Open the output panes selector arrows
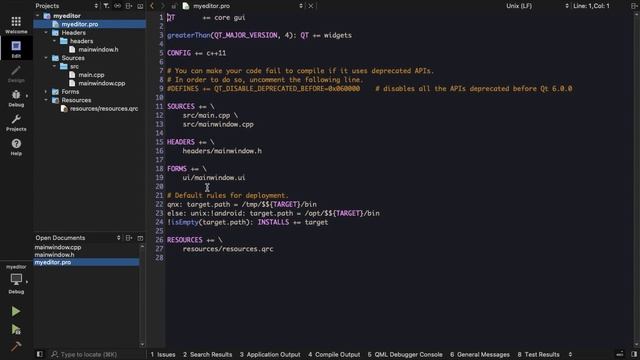Image resolution: width=640 pixels, height=360 pixels. click(x=570, y=354)
